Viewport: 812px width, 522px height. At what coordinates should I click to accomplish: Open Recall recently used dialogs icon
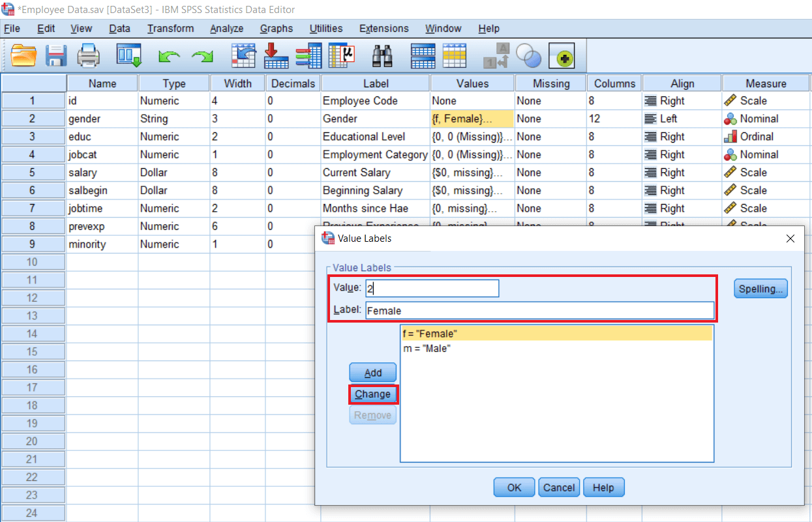tap(129, 56)
